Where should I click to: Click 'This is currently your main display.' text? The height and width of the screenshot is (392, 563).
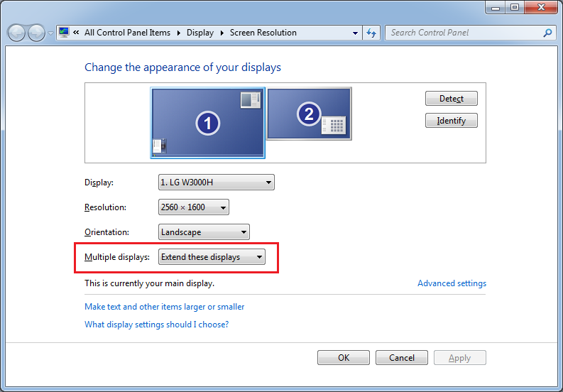tap(149, 283)
